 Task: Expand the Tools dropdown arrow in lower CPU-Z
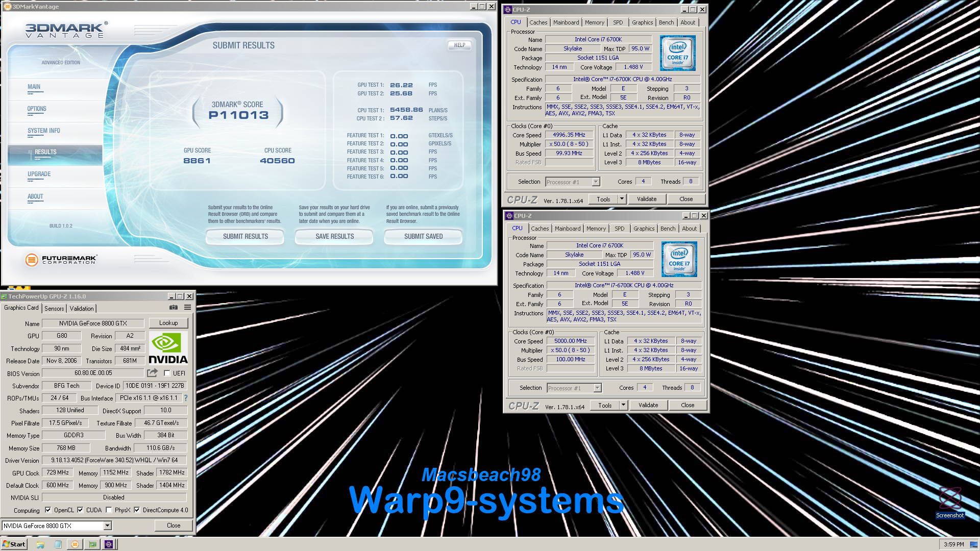[x=623, y=405]
